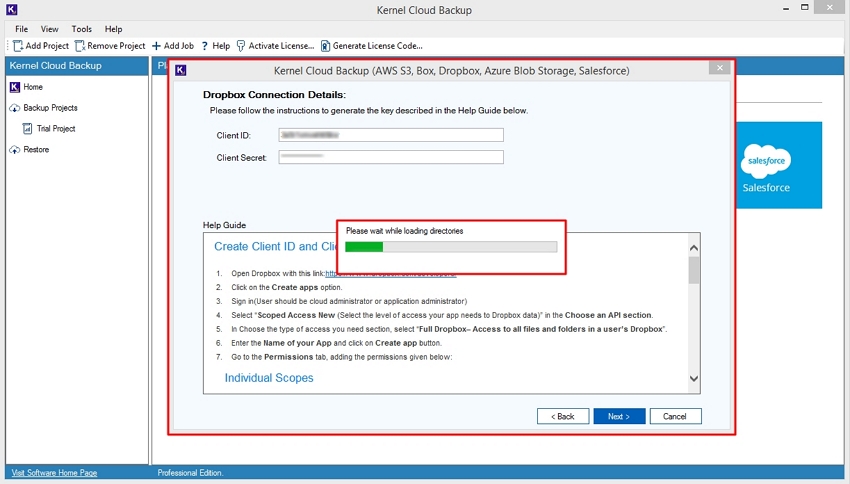
Task: Click the Add Job toolbar label
Action: pyautogui.click(x=179, y=46)
